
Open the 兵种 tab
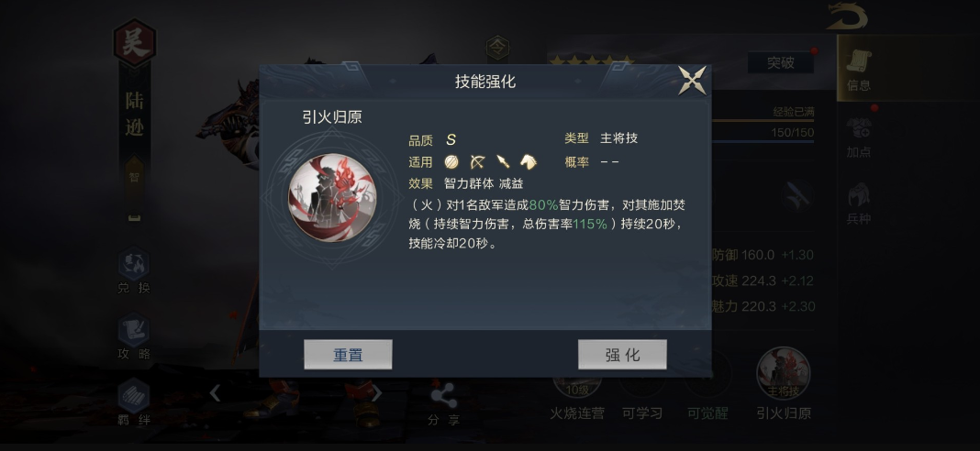point(859,203)
